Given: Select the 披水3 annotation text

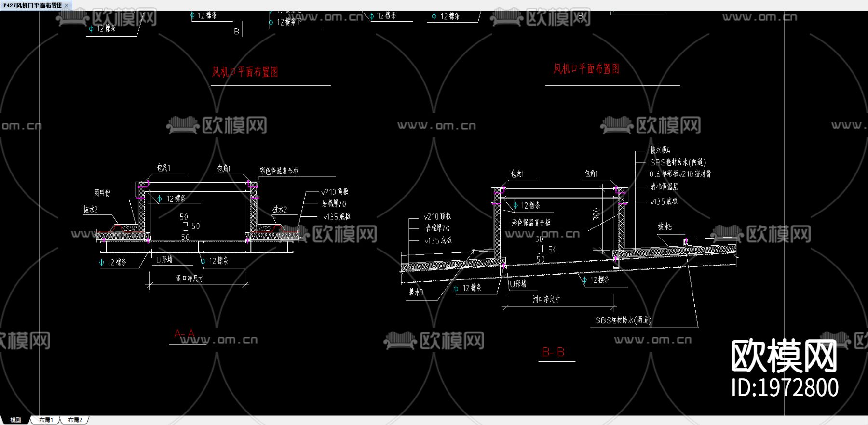Looking at the screenshot, I should pos(416,292).
